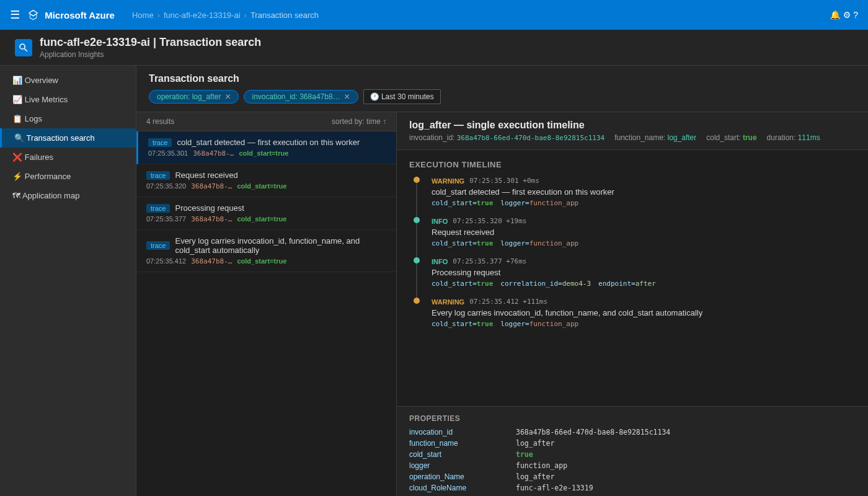Click the trace badge on Processing request

tap(158, 208)
